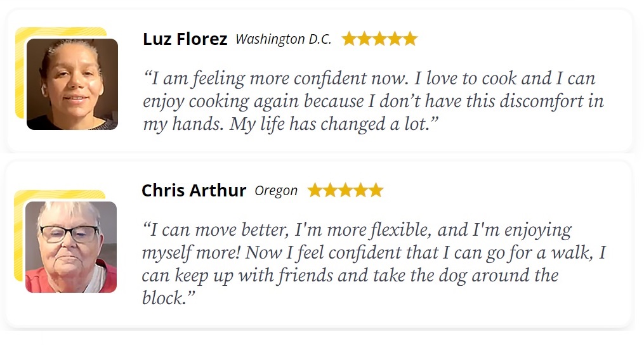Open Chris Arthur's profile photo
The width and height of the screenshot is (644, 346).
click(x=71, y=247)
